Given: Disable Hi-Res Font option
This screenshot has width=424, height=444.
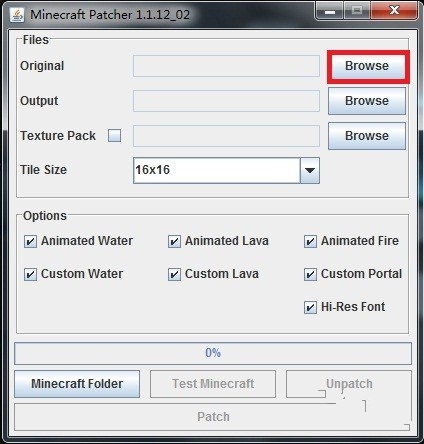Looking at the screenshot, I should (310, 307).
